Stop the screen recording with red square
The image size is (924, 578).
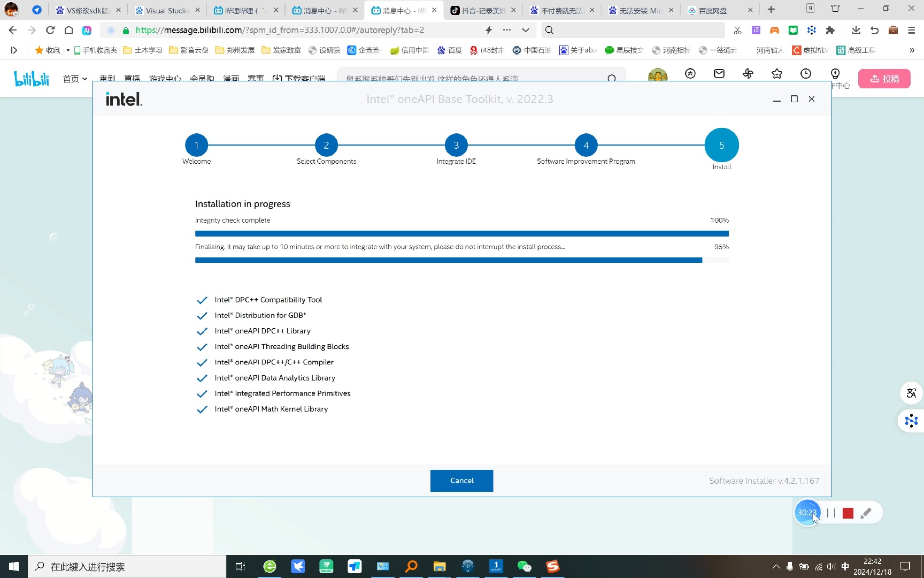click(848, 513)
